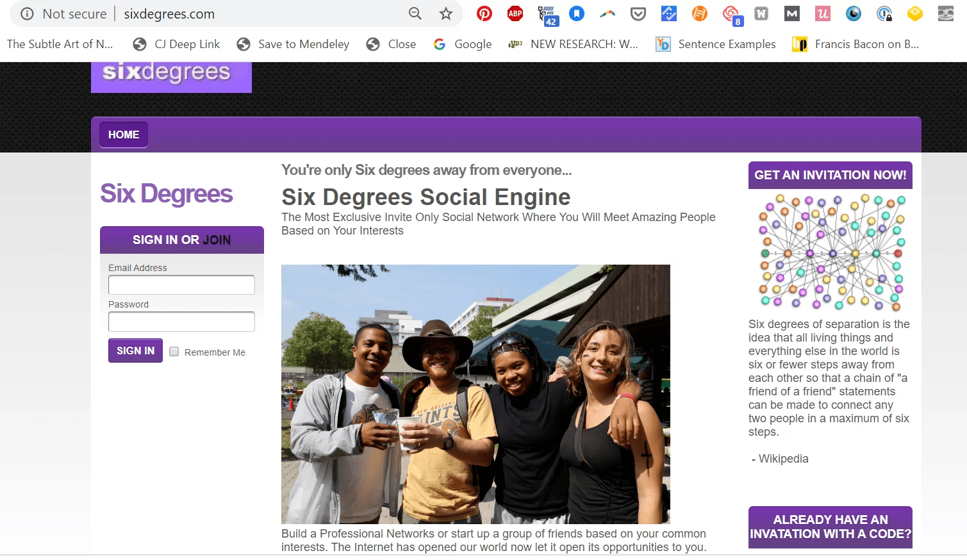The width and height of the screenshot is (967, 560).
Task: Open the Adblock Plus extension
Action: point(515,13)
